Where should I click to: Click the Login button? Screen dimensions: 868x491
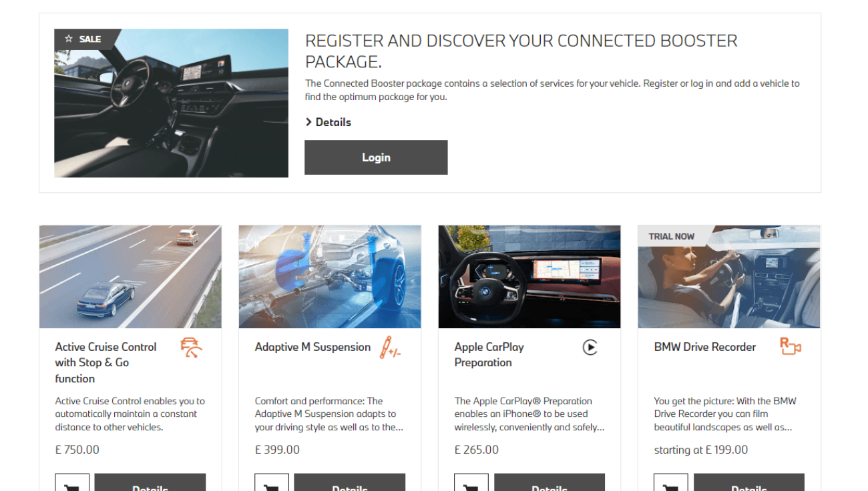(x=376, y=157)
